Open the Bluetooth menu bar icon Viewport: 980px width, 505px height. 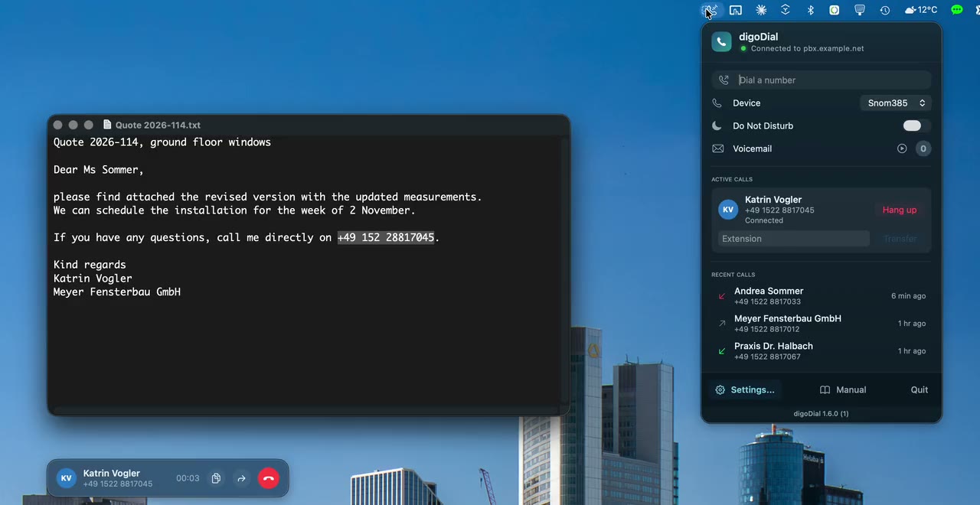(810, 10)
